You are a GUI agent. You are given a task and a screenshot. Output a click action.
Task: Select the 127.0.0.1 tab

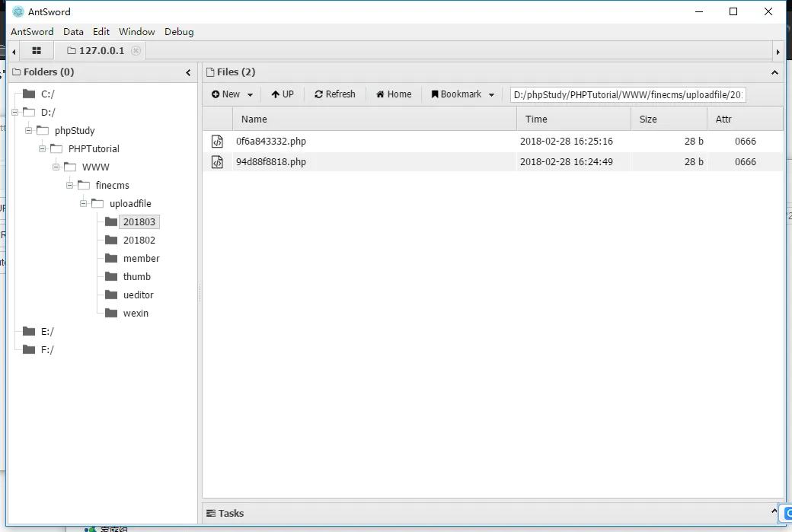(101, 50)
